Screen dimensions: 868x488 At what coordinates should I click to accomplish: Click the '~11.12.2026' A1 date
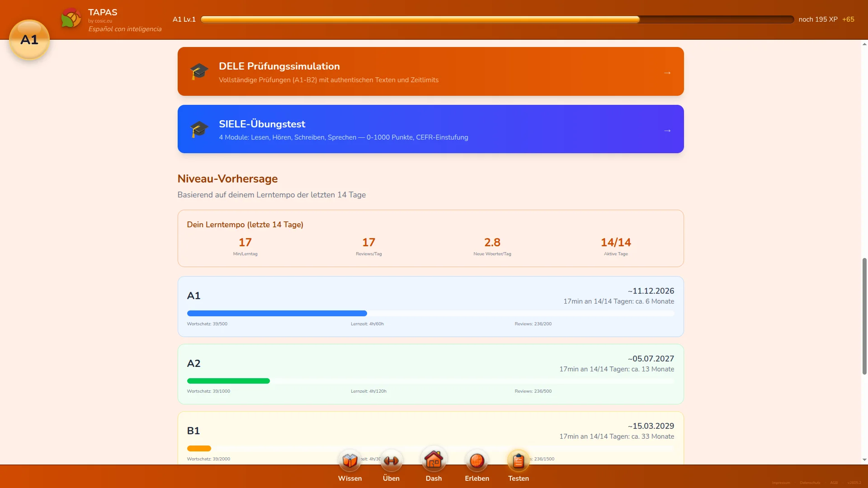tap(651, 291)
